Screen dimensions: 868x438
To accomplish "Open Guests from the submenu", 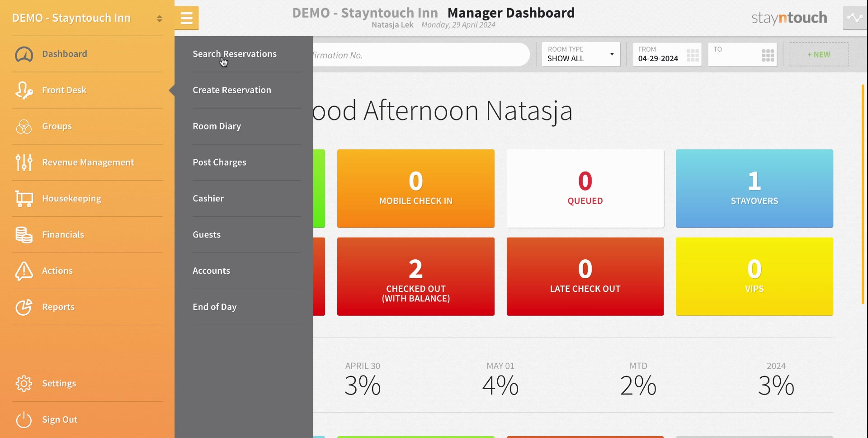I will tap(207, 234).
